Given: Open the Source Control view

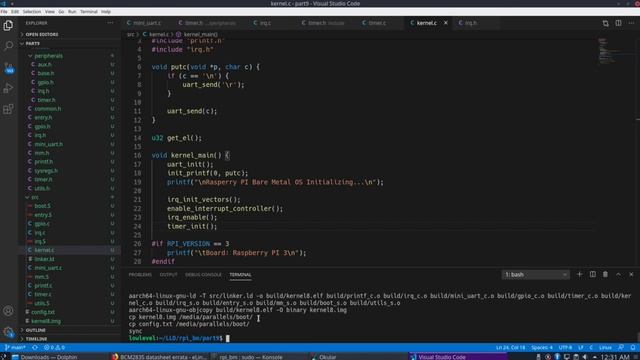Looking at the screenshot, I should (x=8, y=67).
